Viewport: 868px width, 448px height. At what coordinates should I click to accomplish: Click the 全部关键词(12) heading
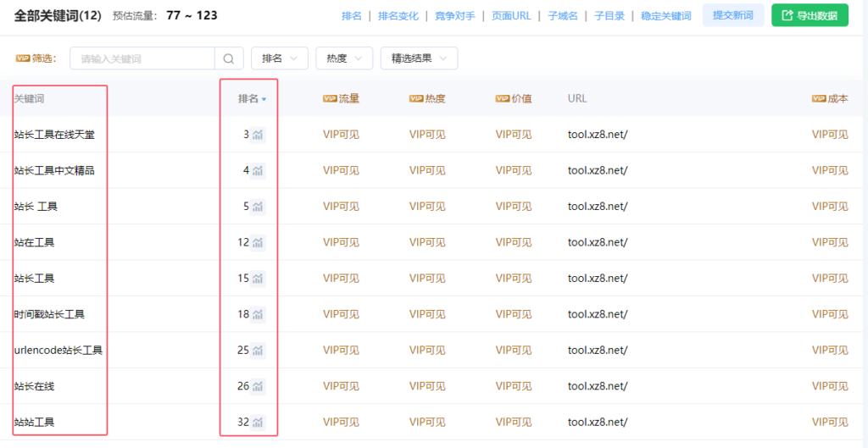(58, 15)
